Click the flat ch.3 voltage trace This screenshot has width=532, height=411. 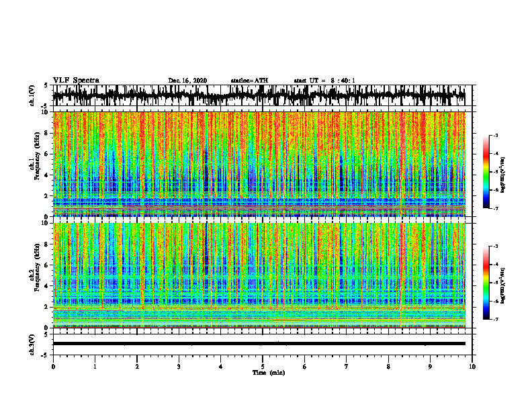click(259, 344)
